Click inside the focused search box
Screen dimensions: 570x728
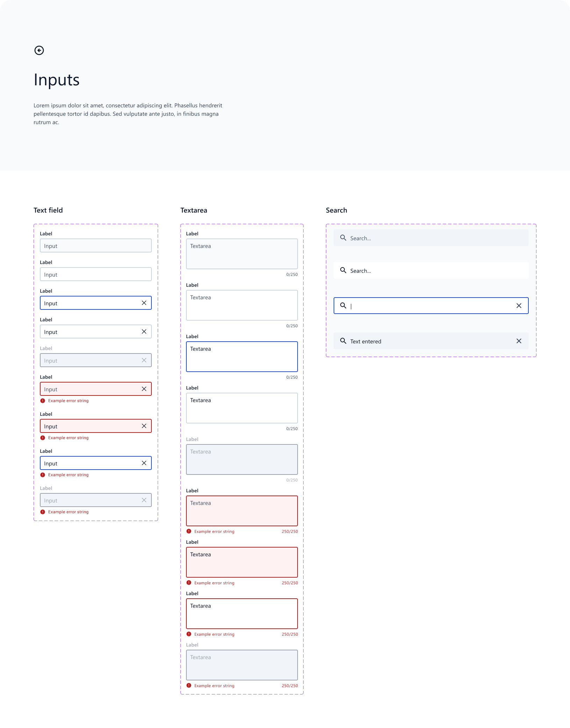point(431,306)
